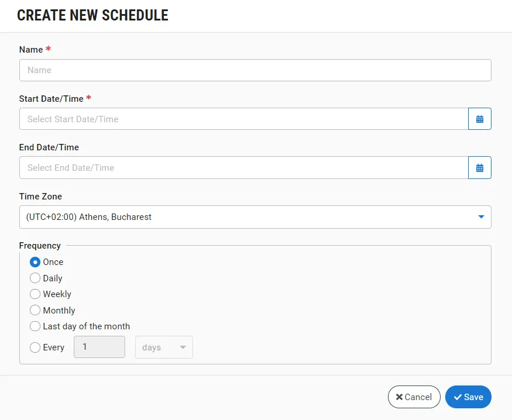Focus the Name input field

click(255, 70)
